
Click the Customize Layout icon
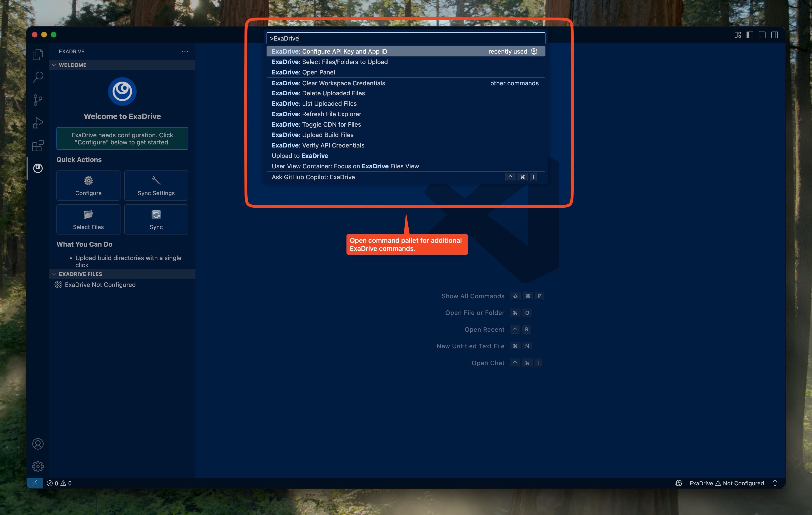point(738,35)
